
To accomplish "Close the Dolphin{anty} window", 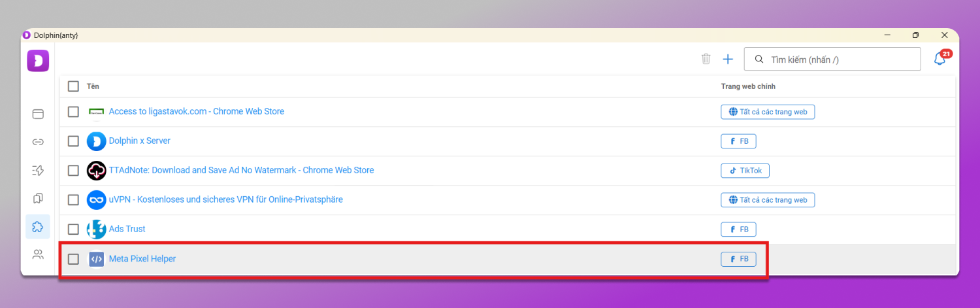I will [945, 35].
